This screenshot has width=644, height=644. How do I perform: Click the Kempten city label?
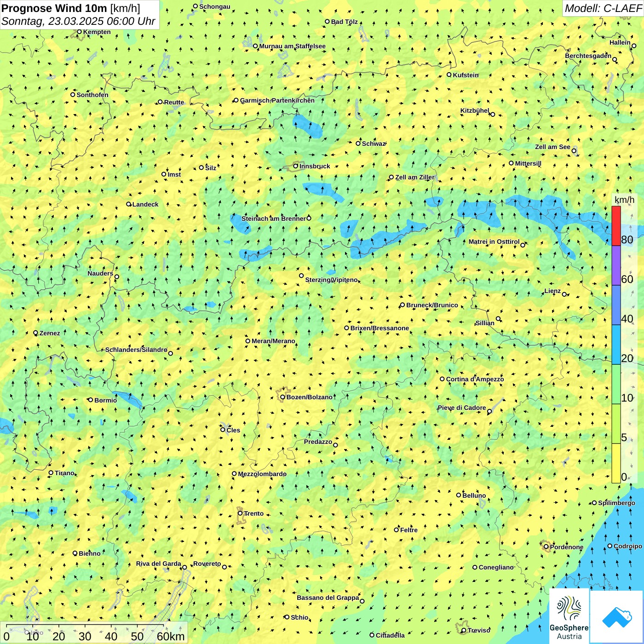97,32
